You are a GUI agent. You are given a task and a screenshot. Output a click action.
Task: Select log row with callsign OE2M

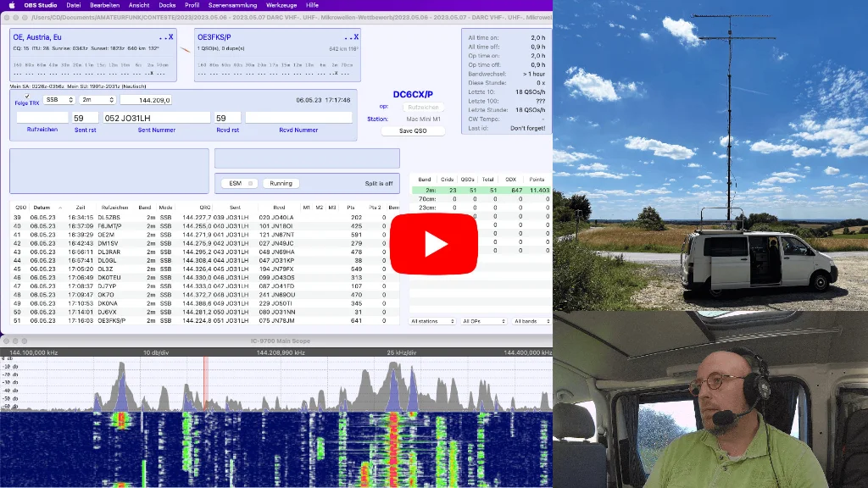[205, 235]
